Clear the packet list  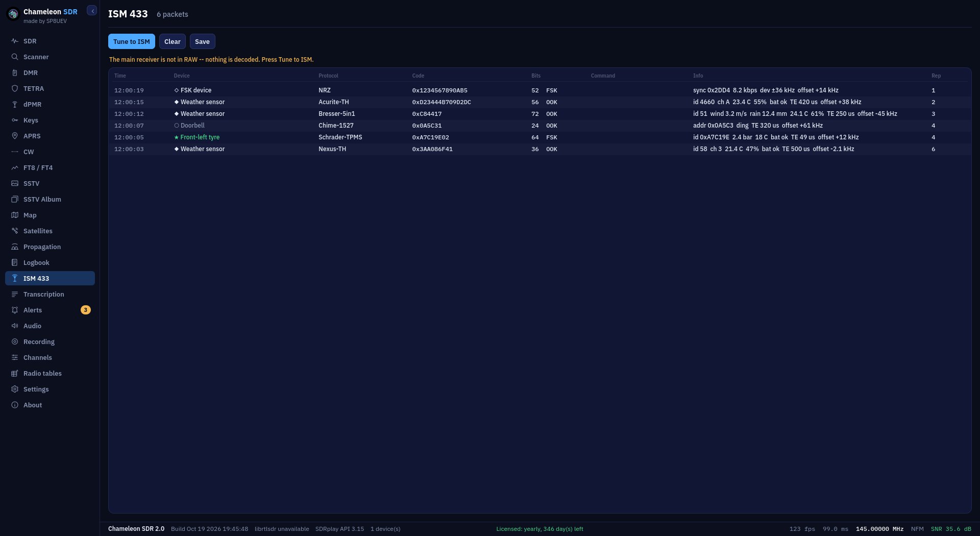[173, 41]
